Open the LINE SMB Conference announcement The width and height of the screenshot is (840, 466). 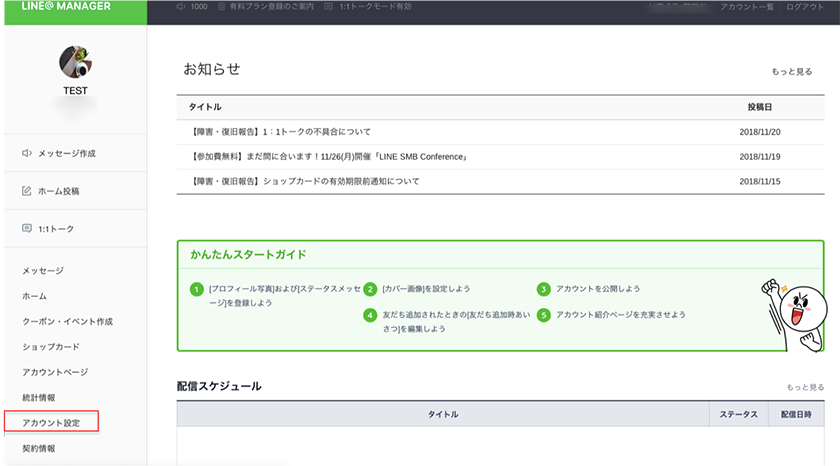tap(329, 157)
